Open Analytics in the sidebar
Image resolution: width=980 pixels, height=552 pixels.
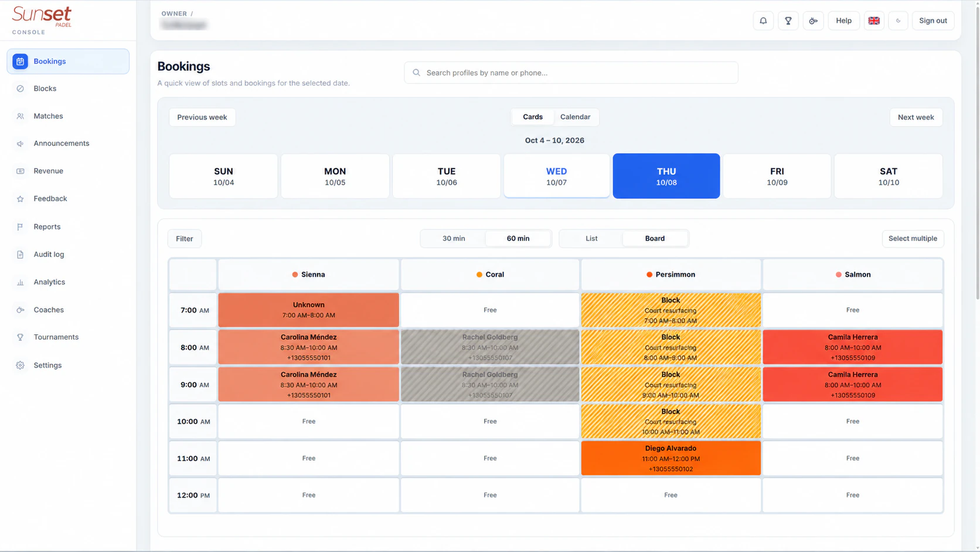tap(68, 282)
